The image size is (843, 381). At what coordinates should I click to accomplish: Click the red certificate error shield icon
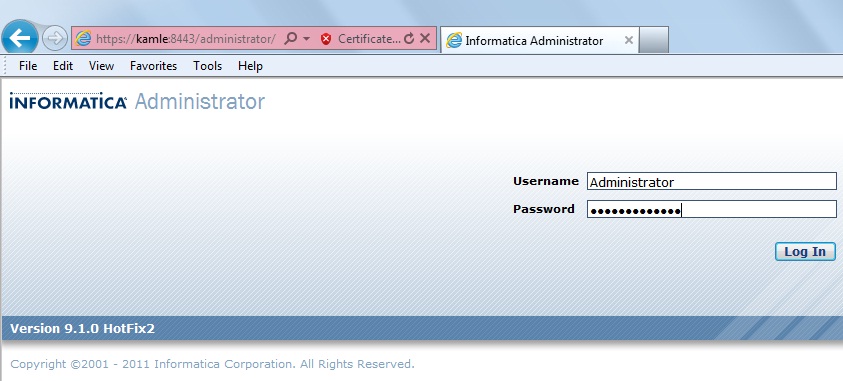(326, 39)
